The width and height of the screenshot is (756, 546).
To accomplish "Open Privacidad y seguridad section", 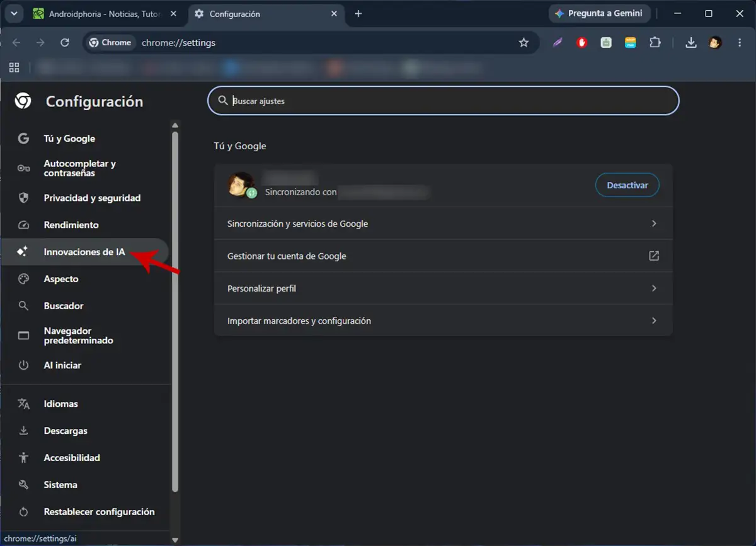I will [x=85, y=198].
